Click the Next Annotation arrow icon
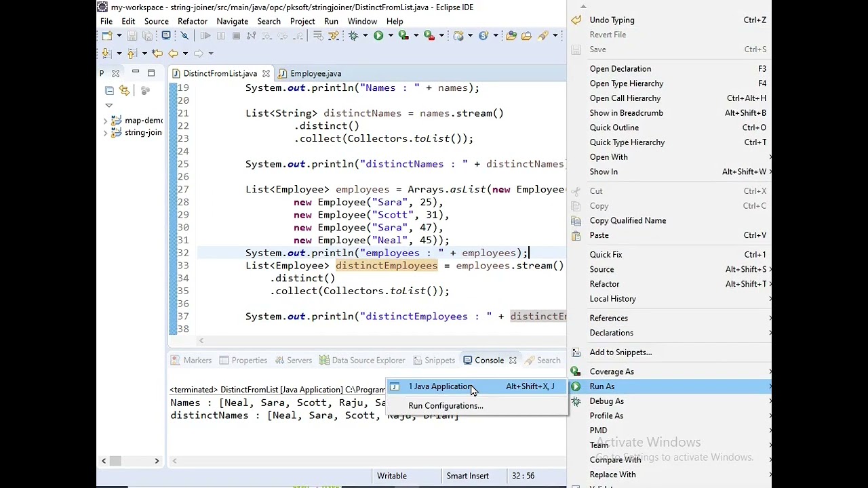The height and width of the screenshot is (488, 868). (x=107, y=53)
